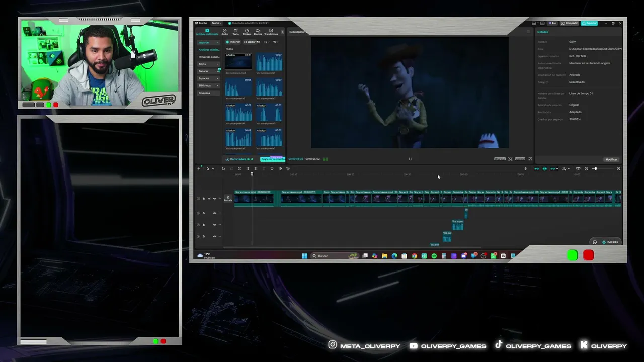Viewport: 644px width, 362px height.
Task: Zoom out the timeline
Action: point(586,169)
